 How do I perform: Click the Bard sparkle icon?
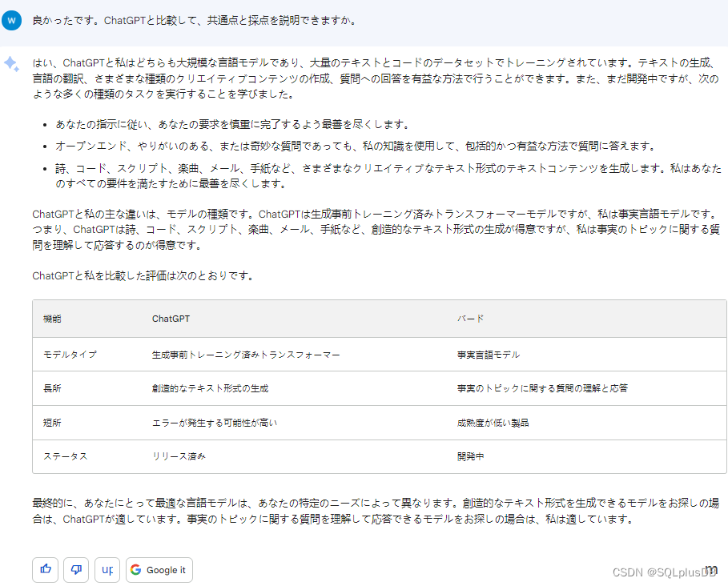click(x=11, y=63)
